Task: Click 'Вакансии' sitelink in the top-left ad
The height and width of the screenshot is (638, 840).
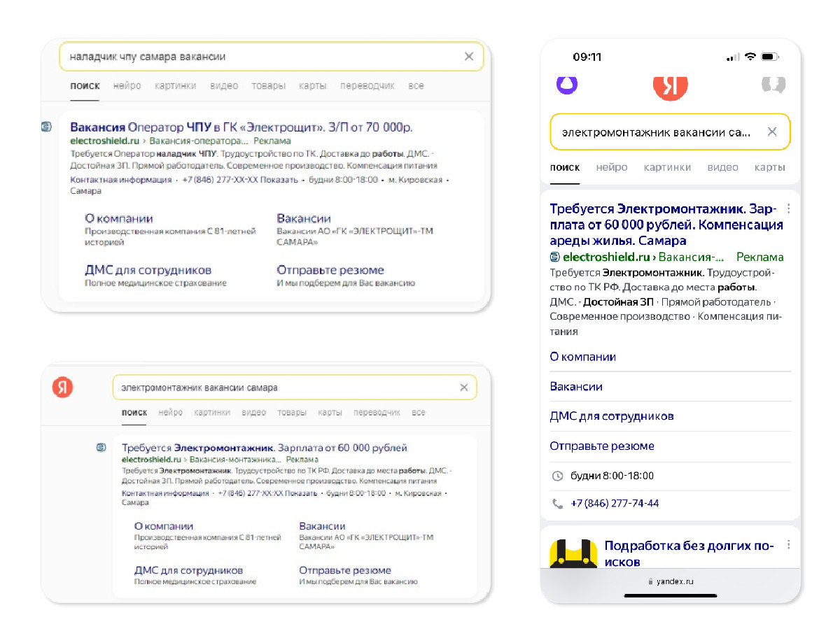Action: (x=304, y=218)
